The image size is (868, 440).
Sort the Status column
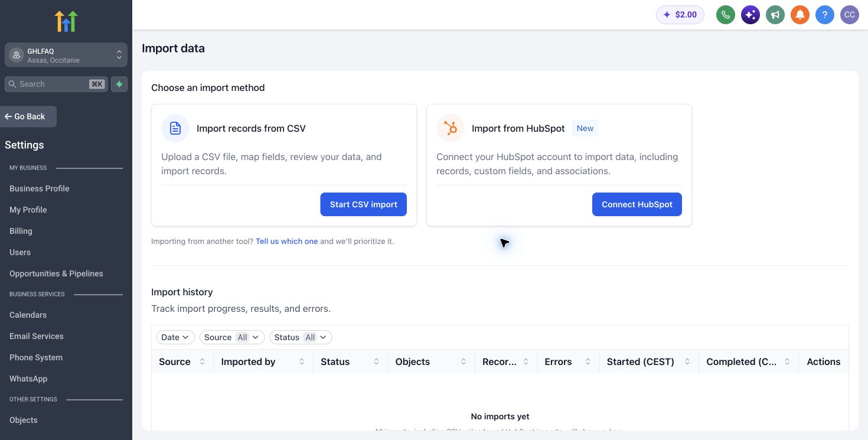pyautogui.click(x=377, y=361)
